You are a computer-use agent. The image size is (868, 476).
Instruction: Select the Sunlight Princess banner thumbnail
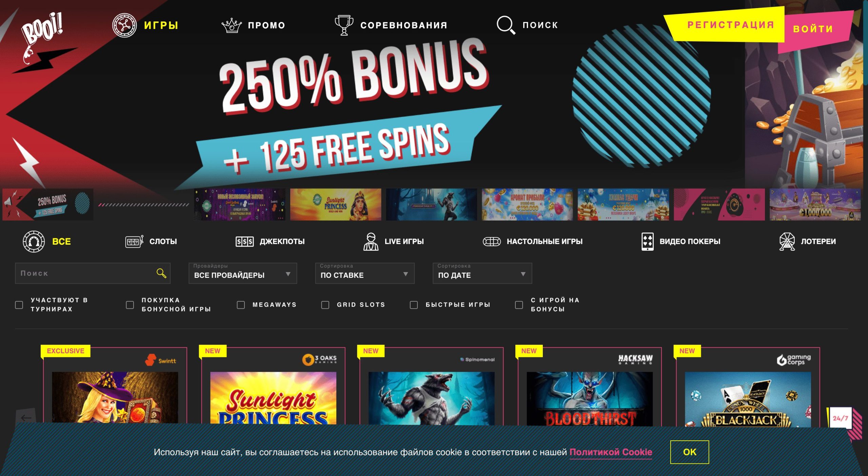coord(336,205)
